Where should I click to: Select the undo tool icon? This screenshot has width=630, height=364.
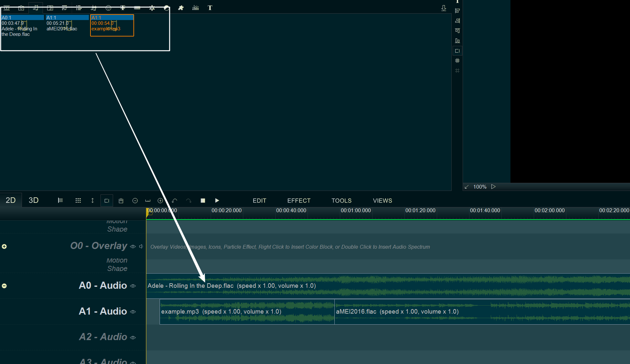(x=175, y=201)
